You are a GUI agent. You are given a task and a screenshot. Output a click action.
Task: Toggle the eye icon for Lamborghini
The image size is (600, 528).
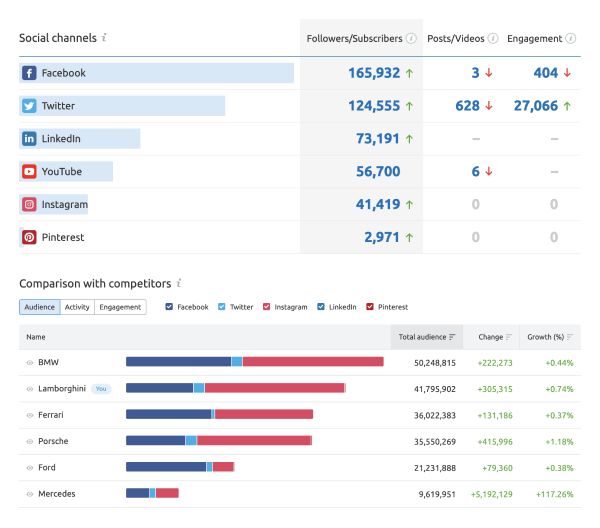click(x=29, y=389)
